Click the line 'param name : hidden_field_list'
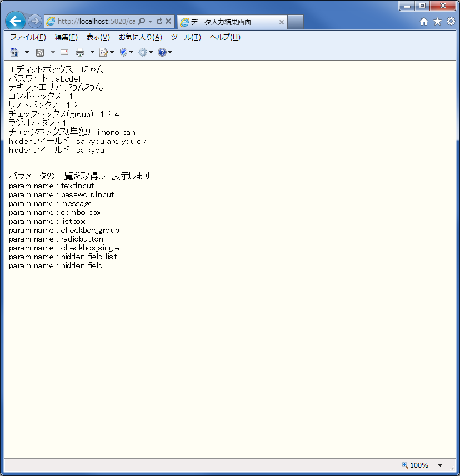 pyautogui.click(x=63, y=257)
